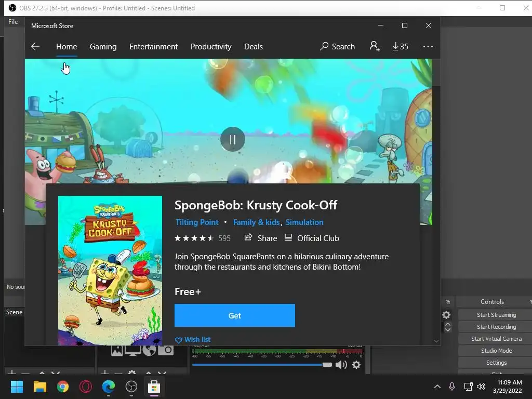Click the browser globe source icon in OBS

coord(149,351)
